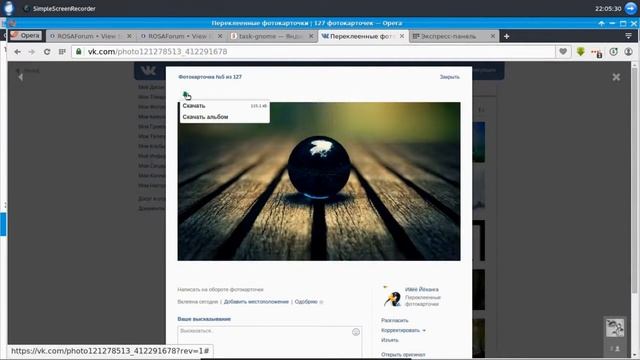This screenshot has height=360, width=640.
Task: Go back with the browser back arrow
Action: pos(17,52)
